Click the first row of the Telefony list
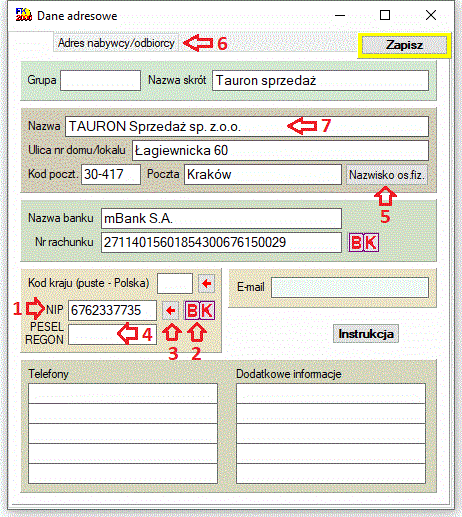The height and width of the screenshot is (517, 462). [x=123, y=393]
